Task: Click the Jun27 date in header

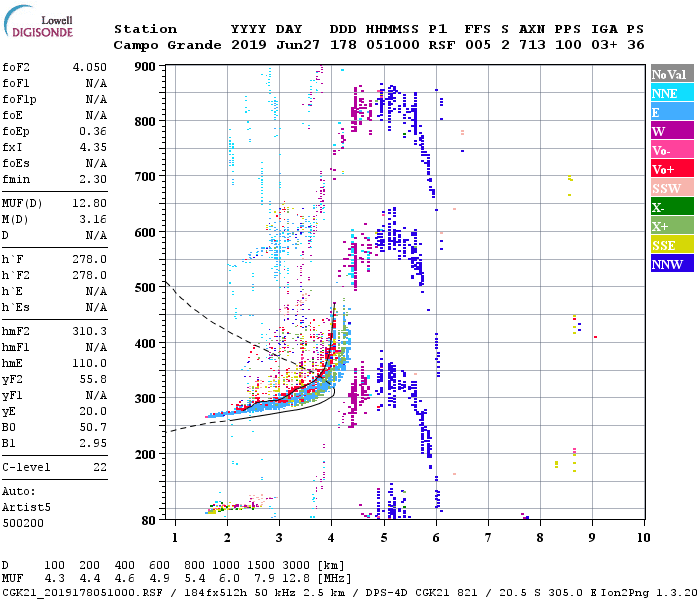Action: pyautogui.click(x=298, y=45)
